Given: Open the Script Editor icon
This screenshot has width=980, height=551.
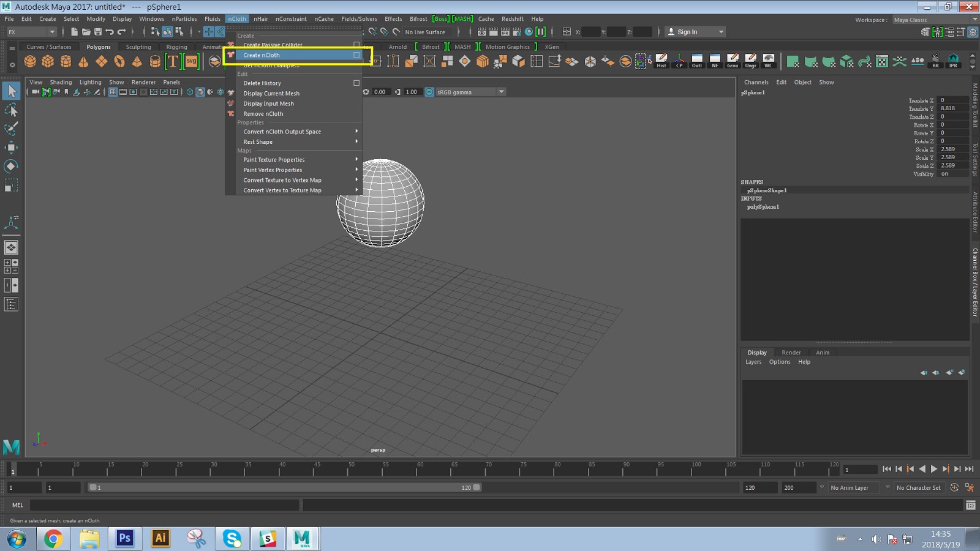Looking at the screenshot, I should coord(970,505).
